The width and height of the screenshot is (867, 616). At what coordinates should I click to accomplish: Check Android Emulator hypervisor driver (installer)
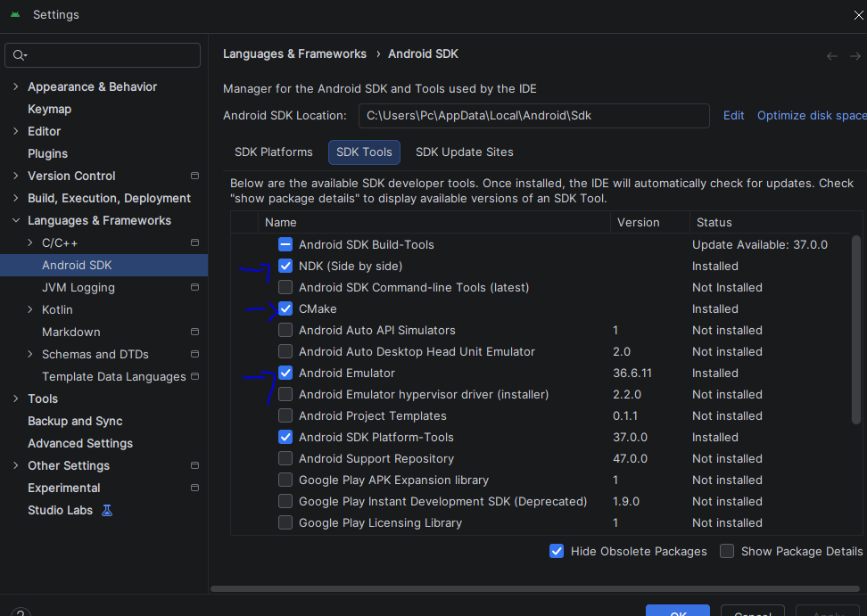click(x=285, y=394)
